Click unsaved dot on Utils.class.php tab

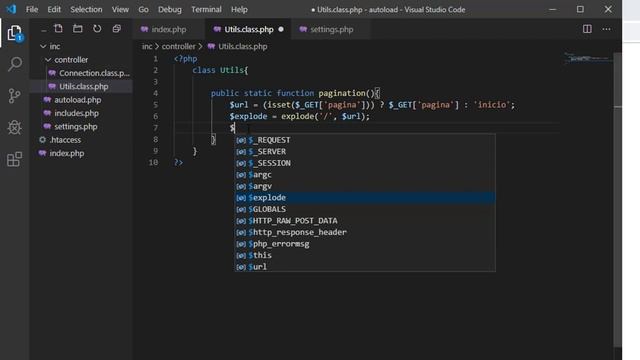click(x=281, y=29)
